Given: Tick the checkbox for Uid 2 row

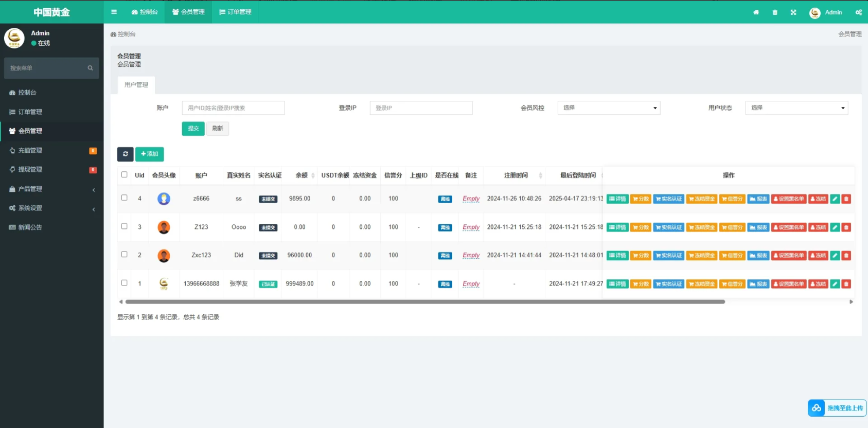Looking at the screenshot, I should click(x=124, y=254).
